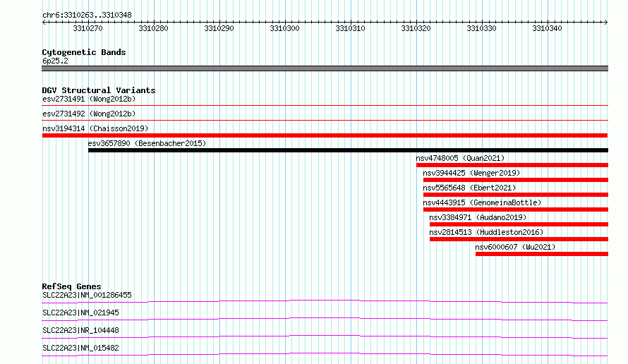
Task: Click ruler position 3310340
Action: click(x=548, y=28)
